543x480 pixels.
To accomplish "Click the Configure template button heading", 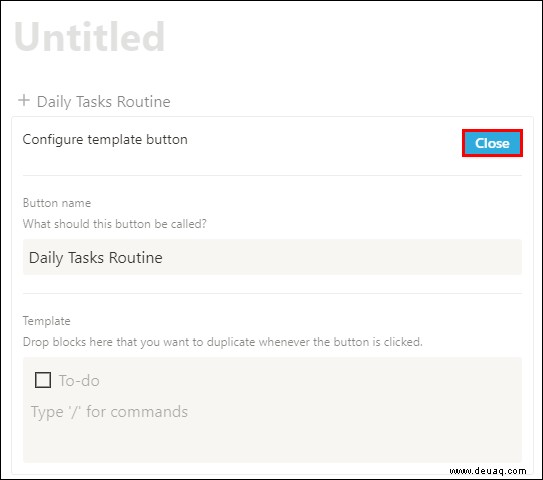I will [x=105, y=140].
